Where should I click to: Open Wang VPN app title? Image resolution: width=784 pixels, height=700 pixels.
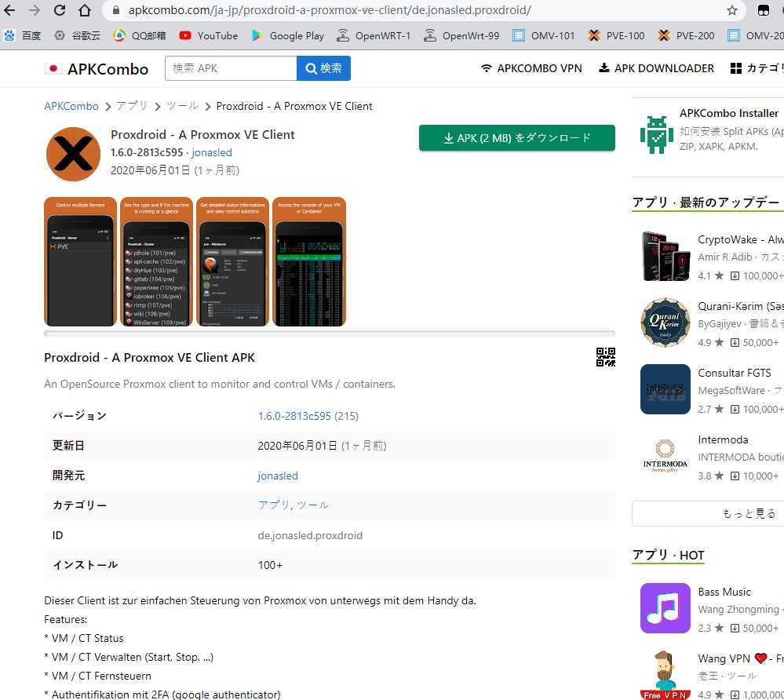[x=741, y=658]
